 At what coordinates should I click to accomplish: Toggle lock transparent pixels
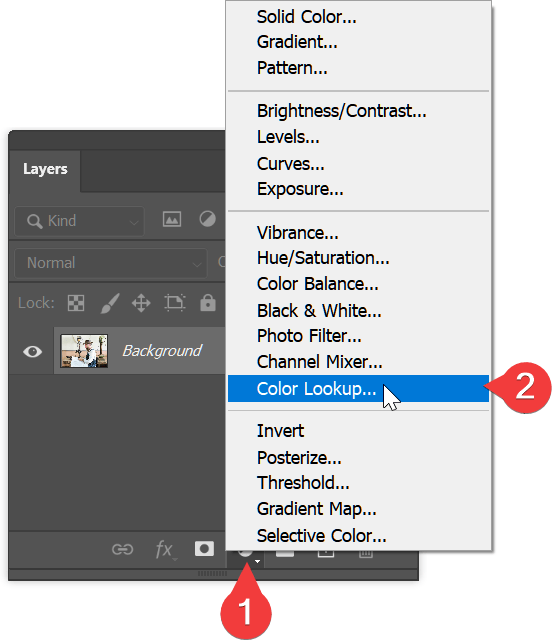(76, 303)
